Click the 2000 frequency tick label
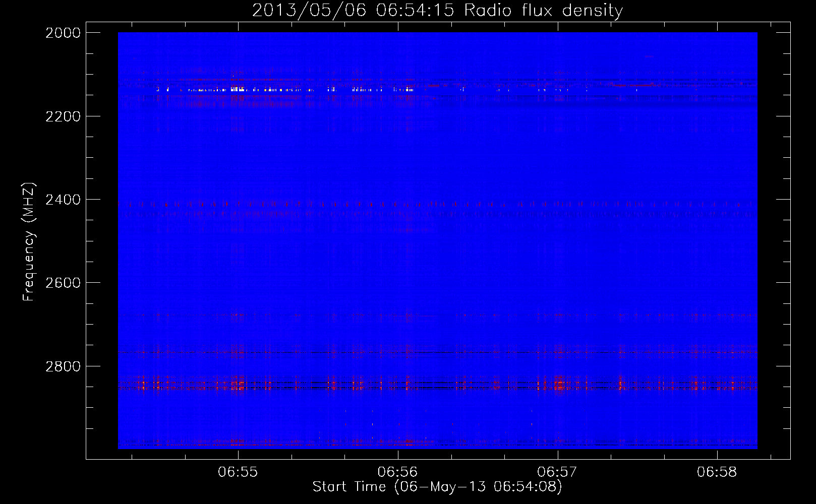This screenshot has height=504, width=816. 63,33
